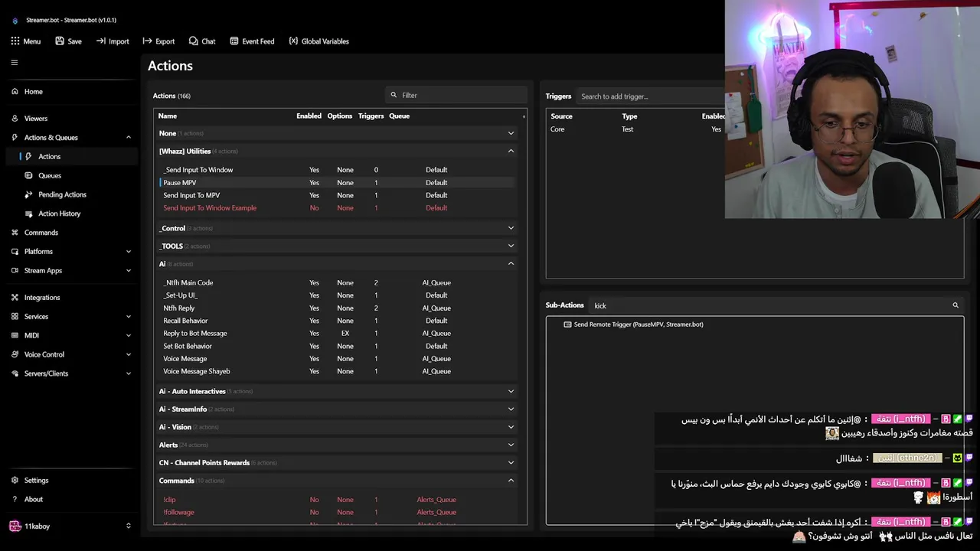Click the Platforms sidebar icon
Image resolution: width=980 pixels, height=551 pixels.
click(x=15, y=252)
